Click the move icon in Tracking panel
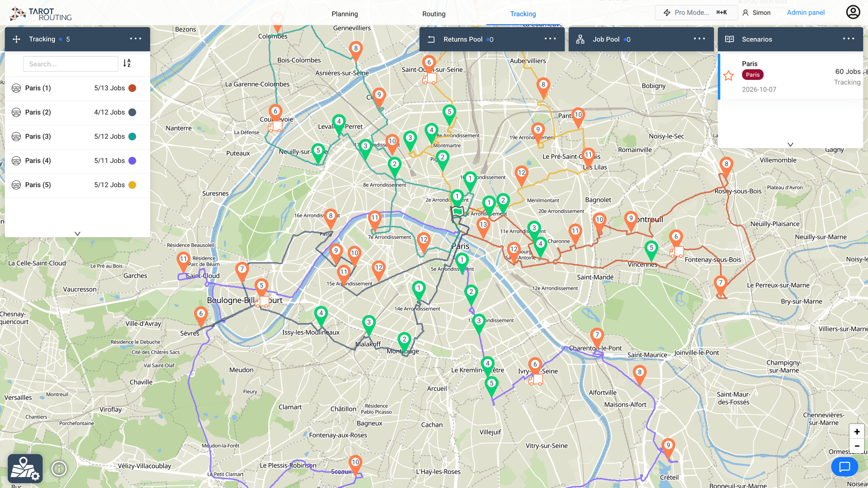The width and height of the screenshot is (868, 488). pos(16,39)
